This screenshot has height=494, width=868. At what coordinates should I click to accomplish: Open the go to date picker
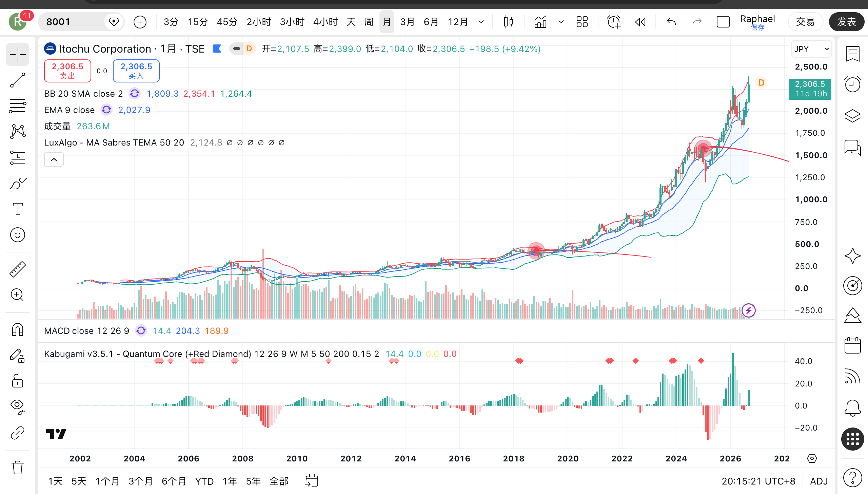click(x=312, y=481)
